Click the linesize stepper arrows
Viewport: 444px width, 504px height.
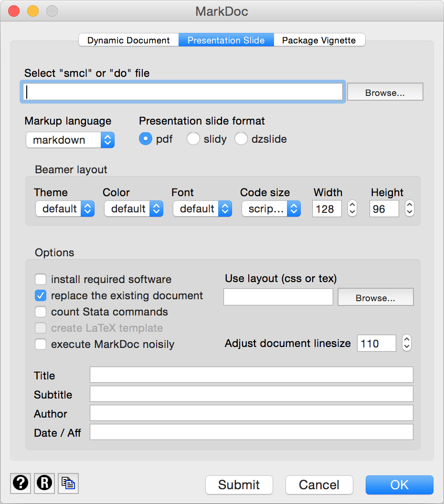(x=407, y=343)
